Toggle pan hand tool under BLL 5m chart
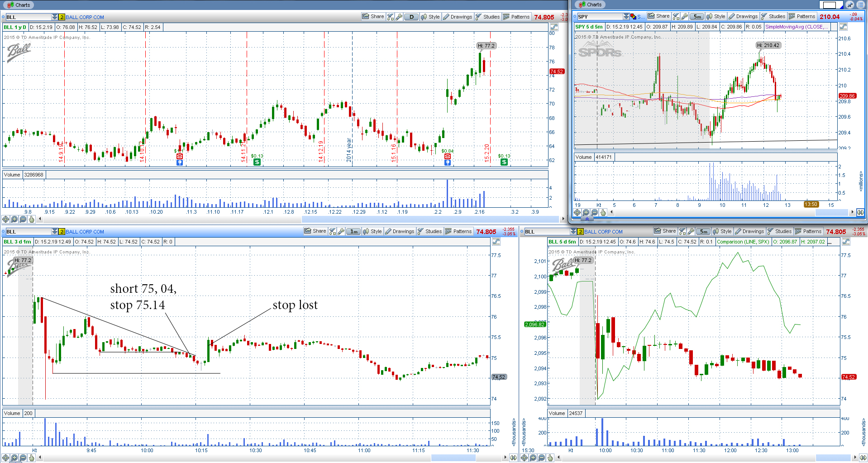The height and width of the screenshot is (463, 868). click(550, 458)
